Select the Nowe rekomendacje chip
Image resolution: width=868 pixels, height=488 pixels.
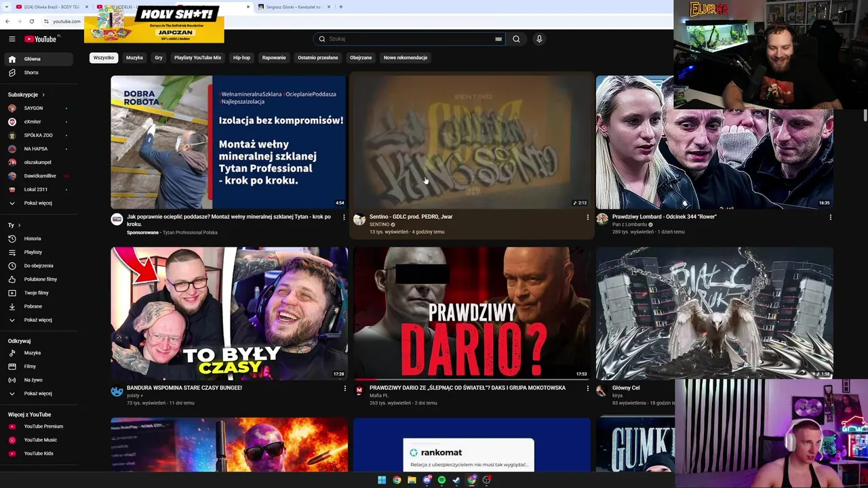click(x=406, y=58)
